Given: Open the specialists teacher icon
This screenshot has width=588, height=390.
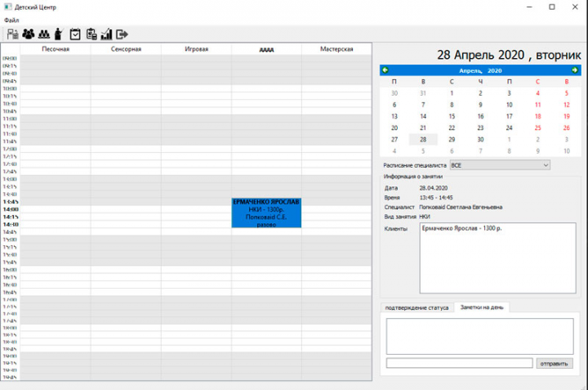Looking at the screenshot, I should click(59, 34).
